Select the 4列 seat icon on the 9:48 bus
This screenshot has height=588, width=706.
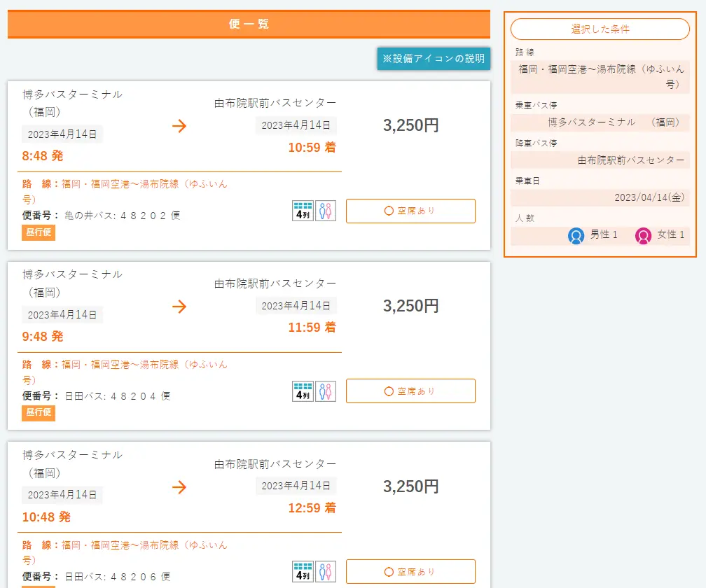tap(303, 391)
